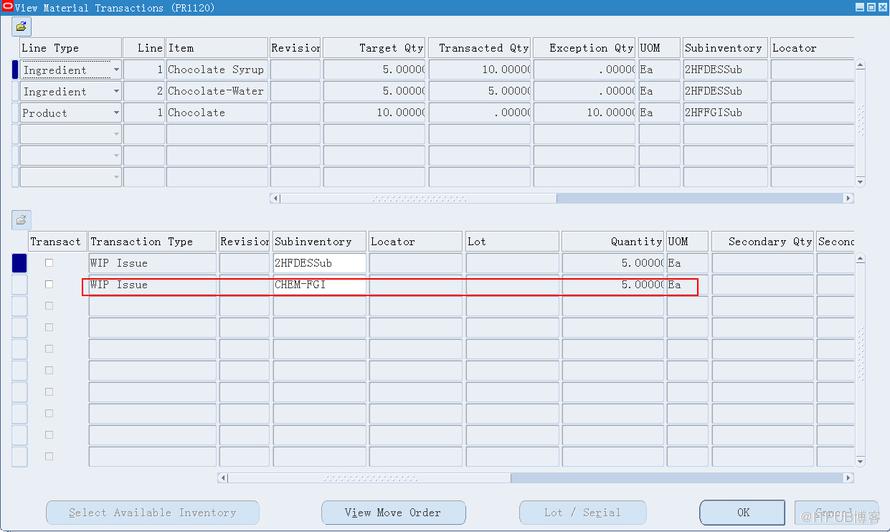Click the left arrow of the lower horizontal scrollbar
The height and width of the screenshot is (532, 890).
(x=223, y=477)
